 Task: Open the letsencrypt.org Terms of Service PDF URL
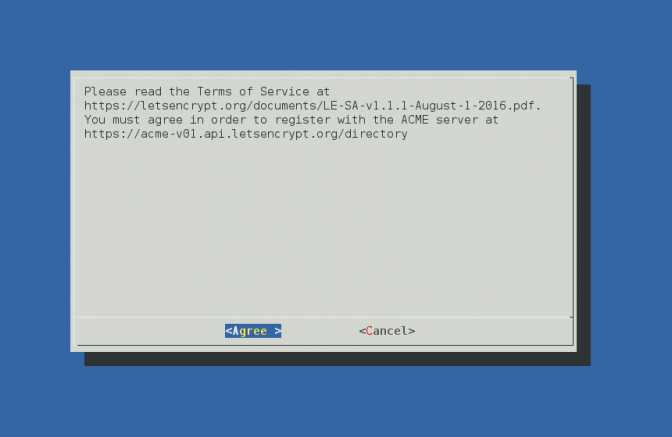312,106
